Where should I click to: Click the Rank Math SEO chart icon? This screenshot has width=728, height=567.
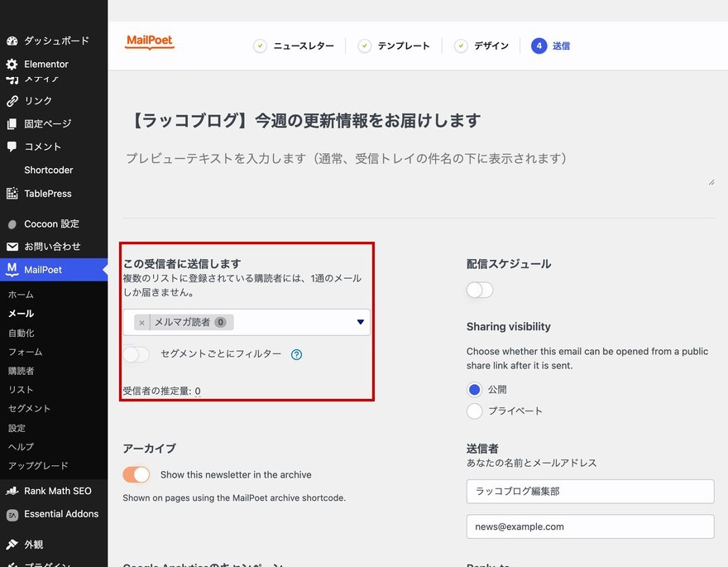point(12,491)
